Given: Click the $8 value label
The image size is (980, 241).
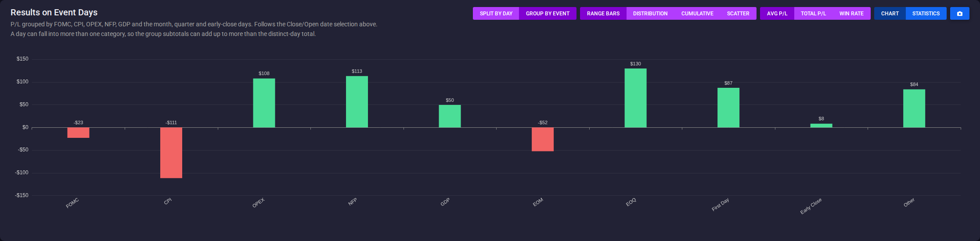Looking at the screenshot, I should coord(821,119).
